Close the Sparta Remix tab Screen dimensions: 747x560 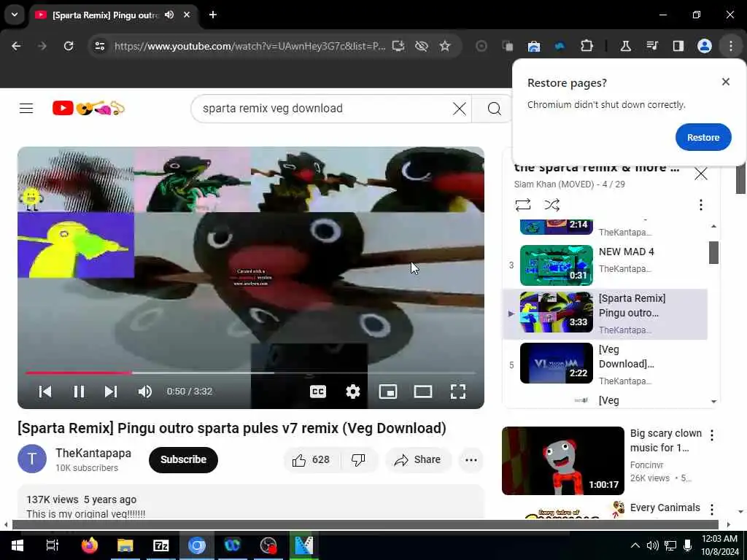pos(187,15)
